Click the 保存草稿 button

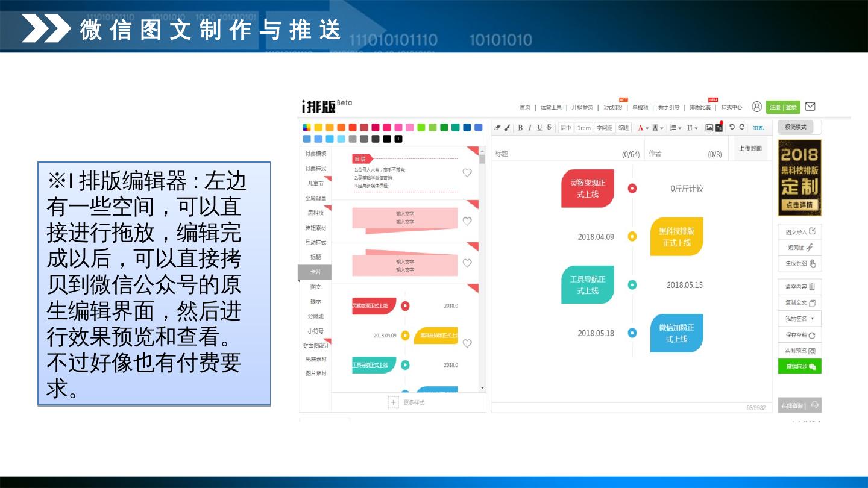pos(799,335)
